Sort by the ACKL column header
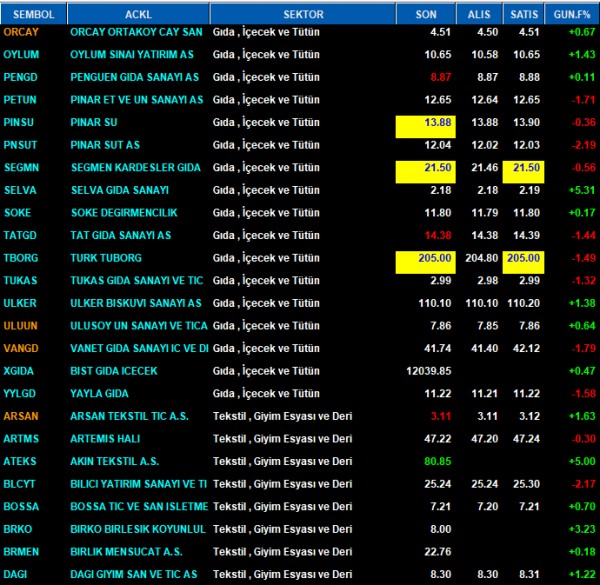Screen dimensions: 600x585 139,13
